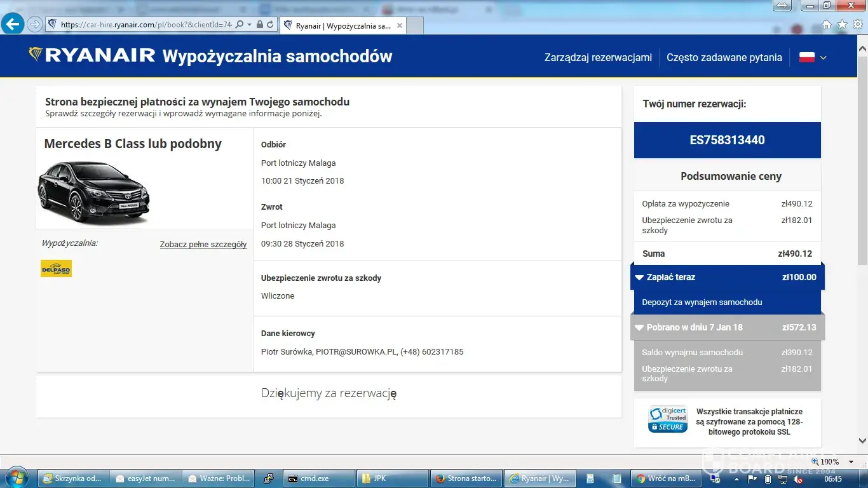Image resolution: width=868 pixels, height=488 pixels.
Task: Click the URL address bar field
Action: (146, 25)
